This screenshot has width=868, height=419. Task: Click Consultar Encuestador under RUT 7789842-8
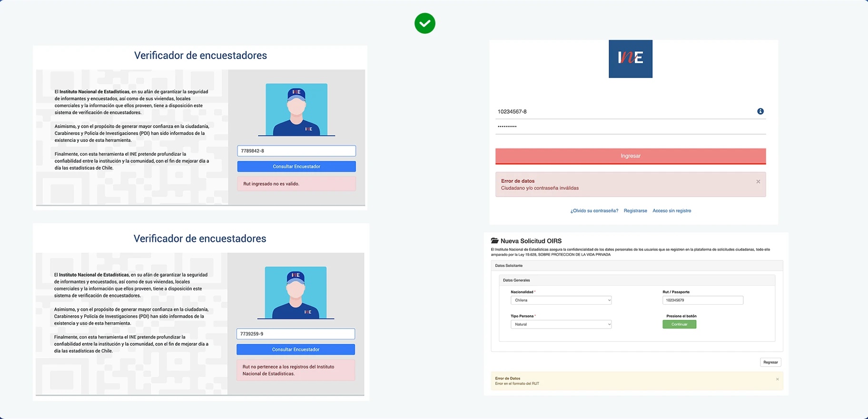tap(296, 167)
